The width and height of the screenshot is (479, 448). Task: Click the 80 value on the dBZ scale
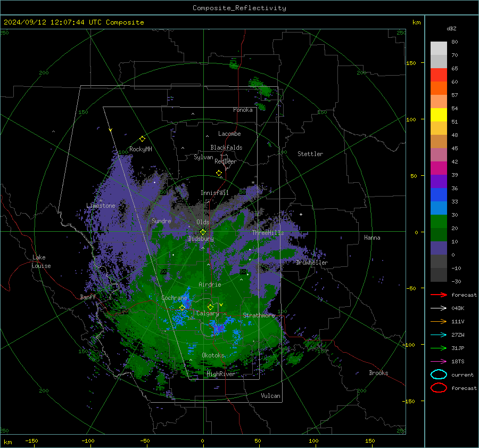click(455, 42)
